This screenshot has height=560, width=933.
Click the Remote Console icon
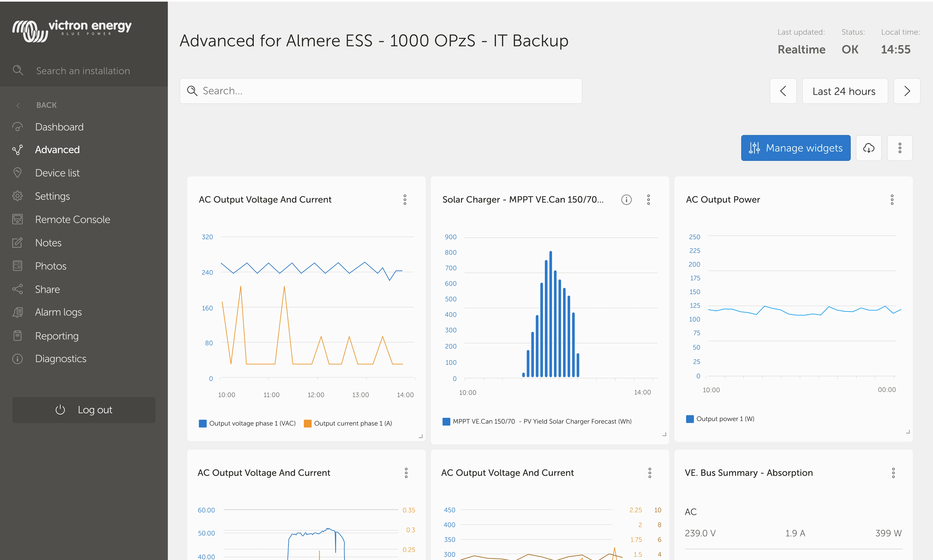[x=17, y=219]
